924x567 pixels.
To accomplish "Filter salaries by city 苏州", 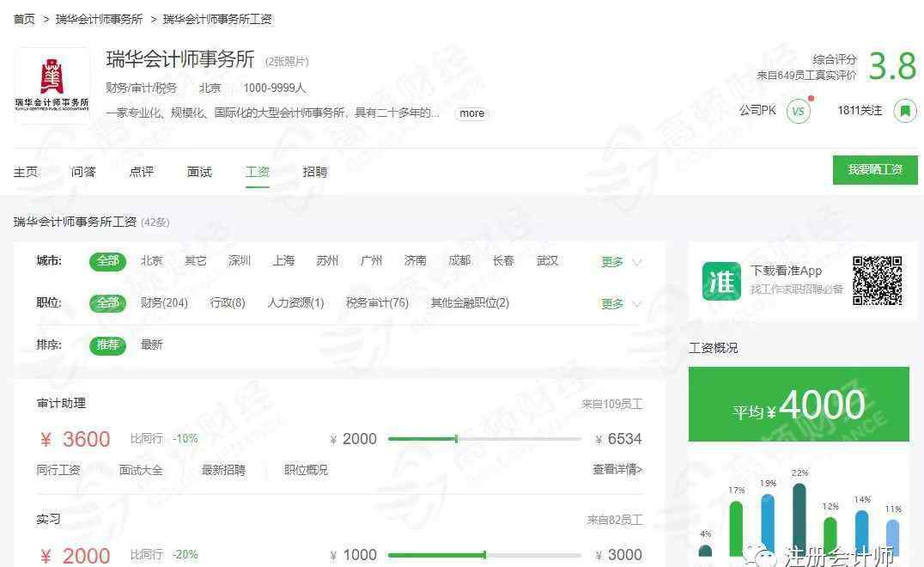I will tap(328, 260).
